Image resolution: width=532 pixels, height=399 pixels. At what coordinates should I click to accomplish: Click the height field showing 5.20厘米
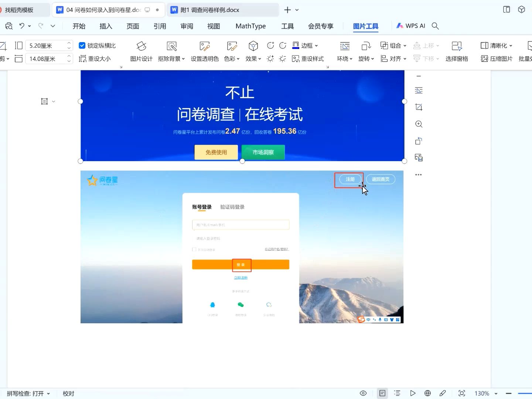(45, 45)
